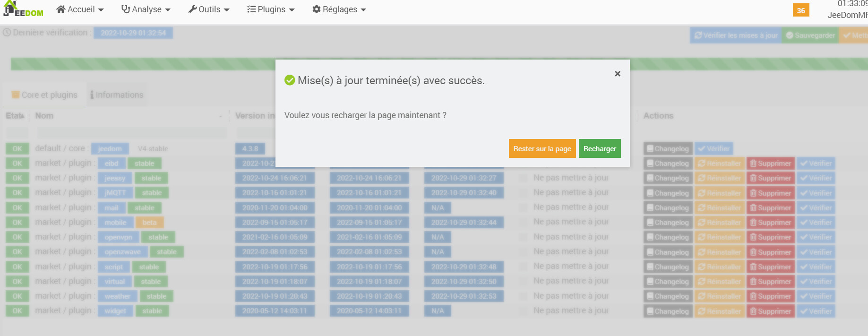
Task: Click Vérifier on the core row
Action: [714, 149]
